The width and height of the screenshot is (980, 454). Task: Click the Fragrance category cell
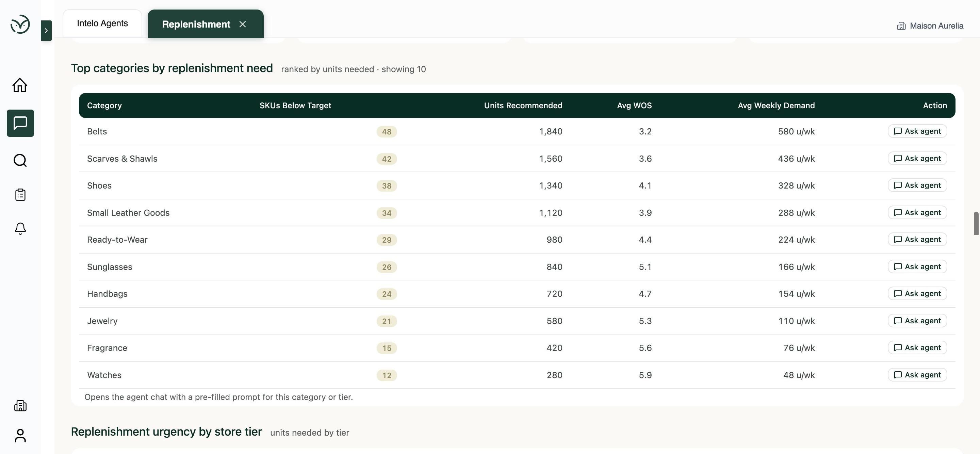point(107,348)
